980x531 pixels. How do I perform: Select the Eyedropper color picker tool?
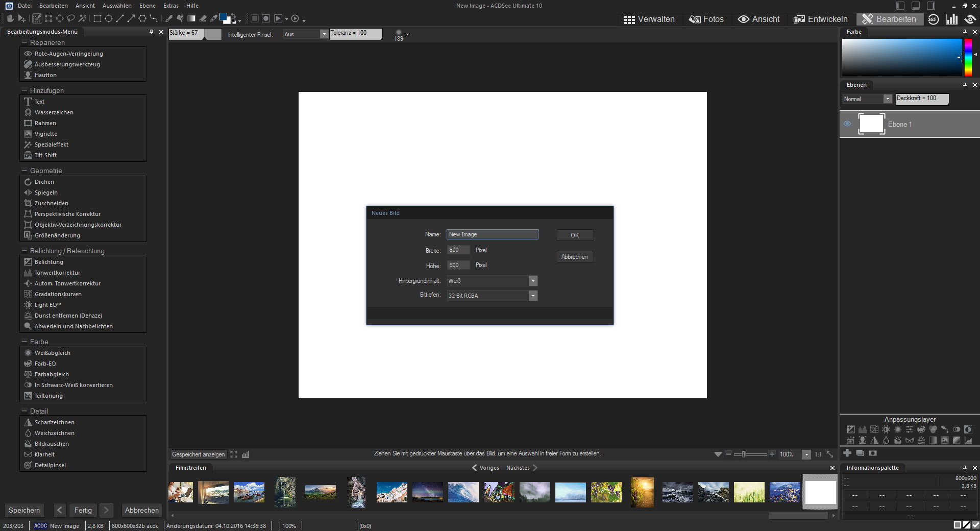point(214,19)
